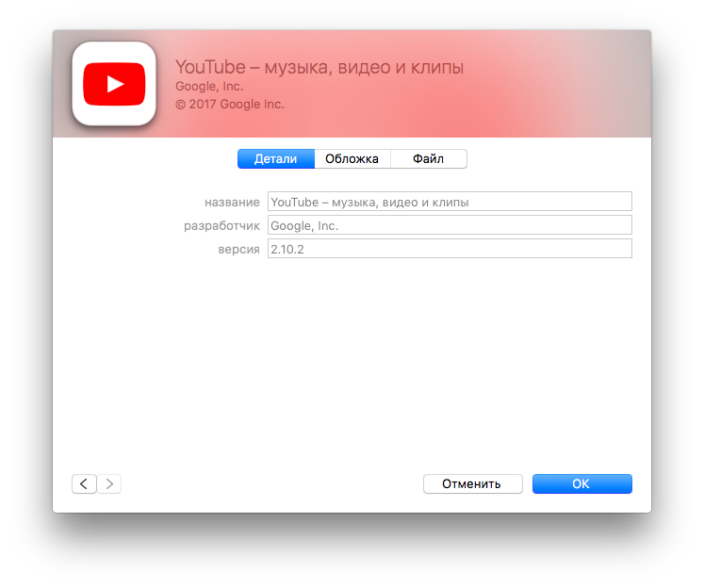Go to previous item with left chevron

click(84, 483)
